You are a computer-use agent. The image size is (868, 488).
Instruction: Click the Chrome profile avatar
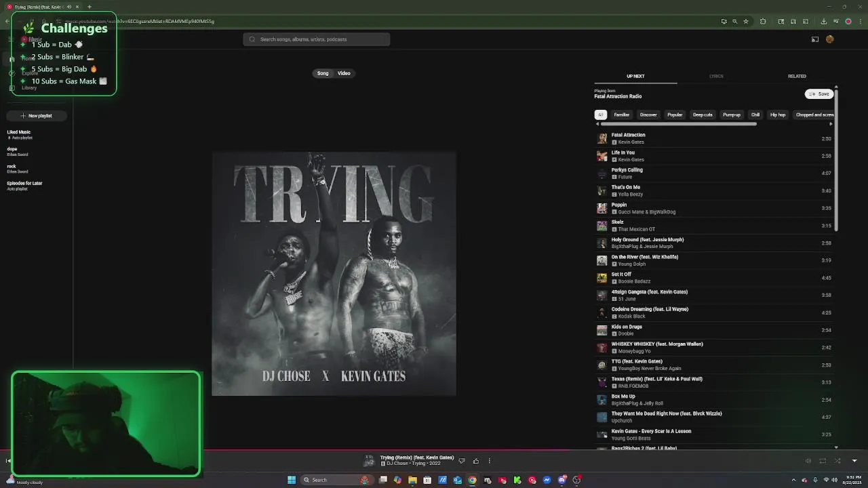pyautogui.click(x=848, y=21)
